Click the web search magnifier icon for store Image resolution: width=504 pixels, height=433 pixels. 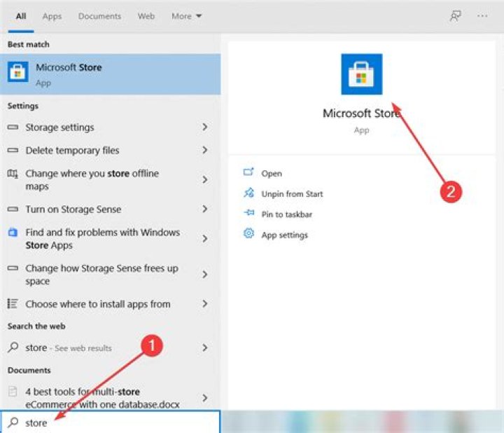pos(13,347)
